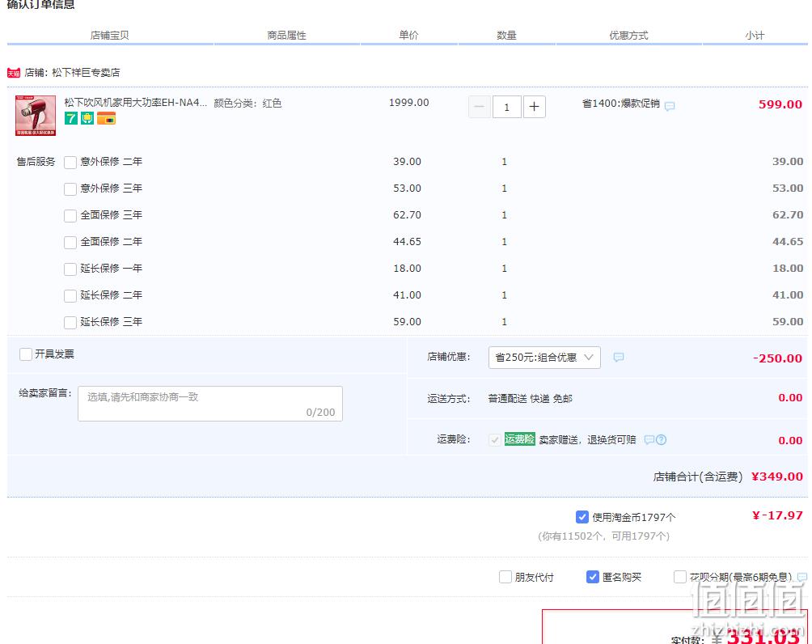Viewport: 812px width, 644px height.
Task: Click comment icon next to 省1400:爆款促销
Action: (x=670, y=106)
